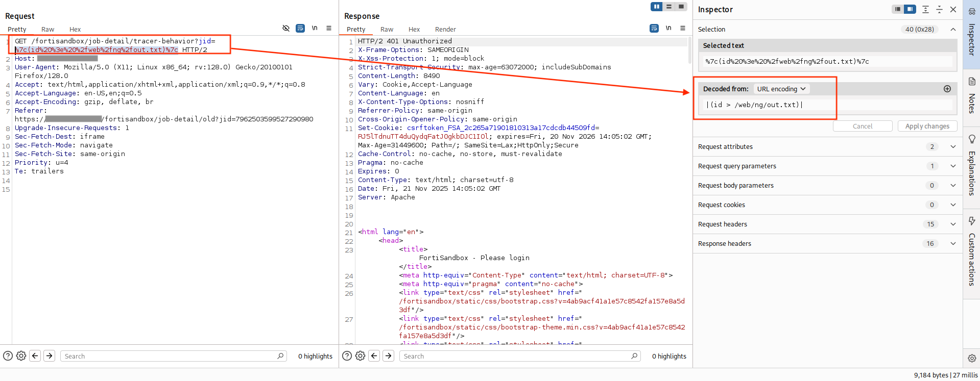Click Cancel in Inspector
Viewport: 980px width, 381px height.
coord(863,126)
